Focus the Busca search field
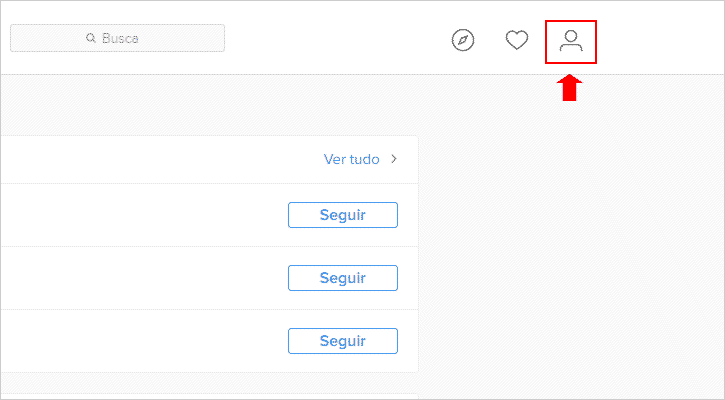 pyautogui.click(x=117, y=38)
